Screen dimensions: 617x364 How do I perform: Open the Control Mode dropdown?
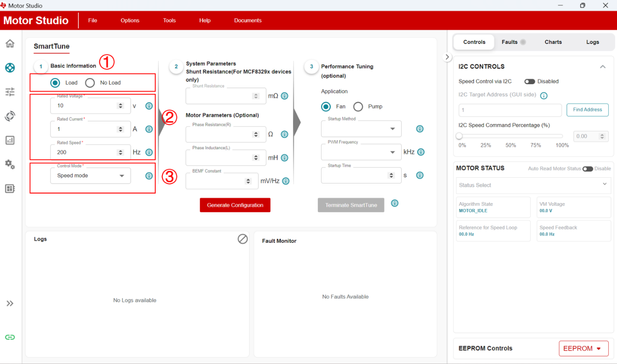pos(90,176)
